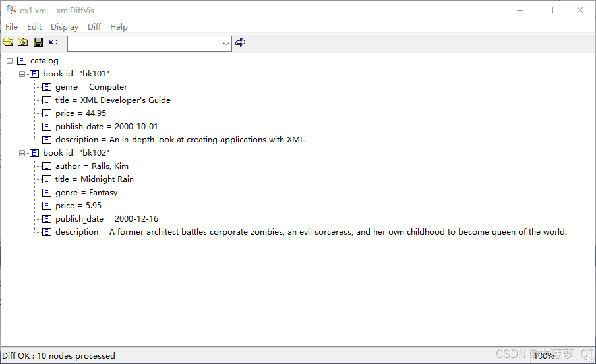Screen dimensions: 596x364
Task: Click the second folder icon in toolbar
Action: coord(23,42)
